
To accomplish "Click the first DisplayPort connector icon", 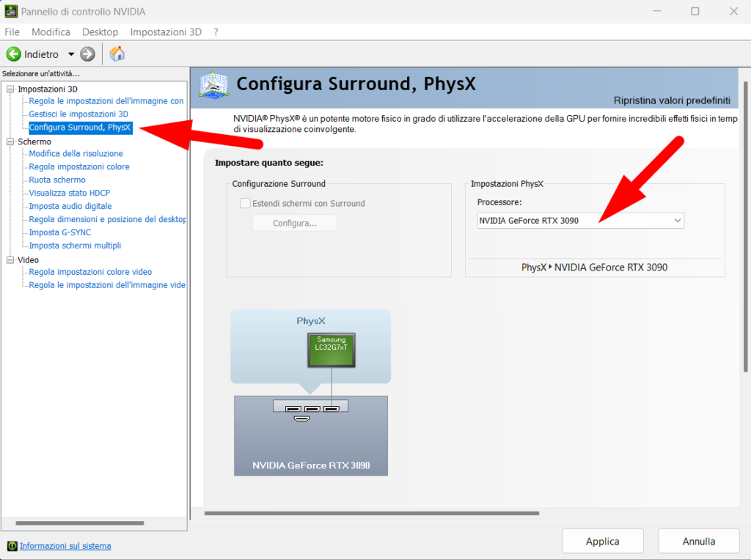I will (293, 409).
